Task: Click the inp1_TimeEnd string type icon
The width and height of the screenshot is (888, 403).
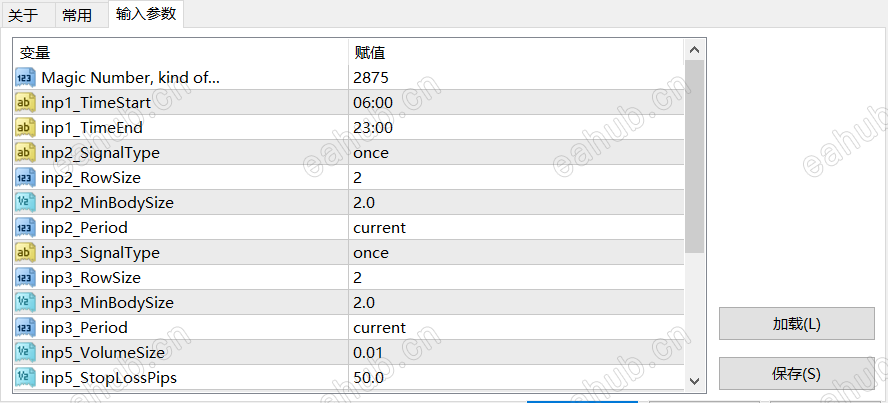Action: (x=25, y=128)
